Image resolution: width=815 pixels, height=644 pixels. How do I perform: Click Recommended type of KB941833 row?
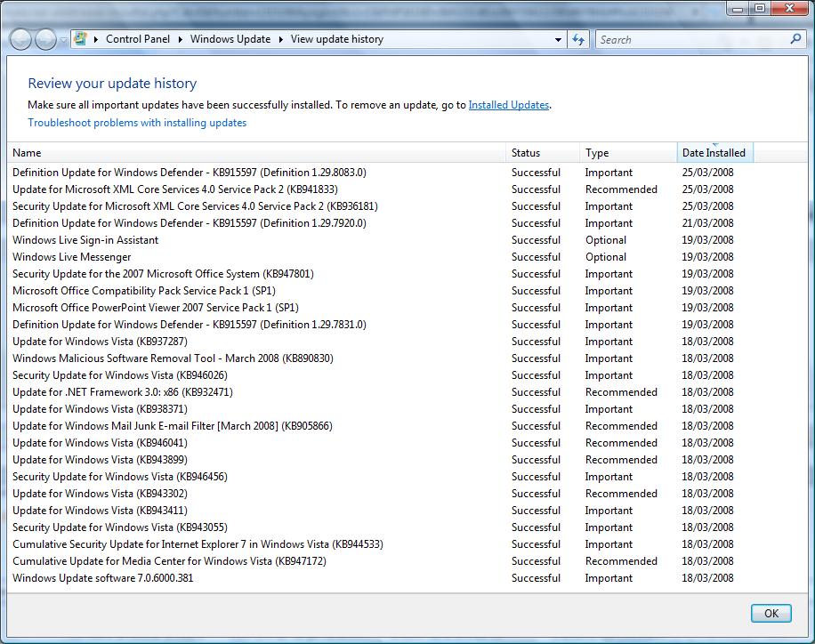pos(621,189)
